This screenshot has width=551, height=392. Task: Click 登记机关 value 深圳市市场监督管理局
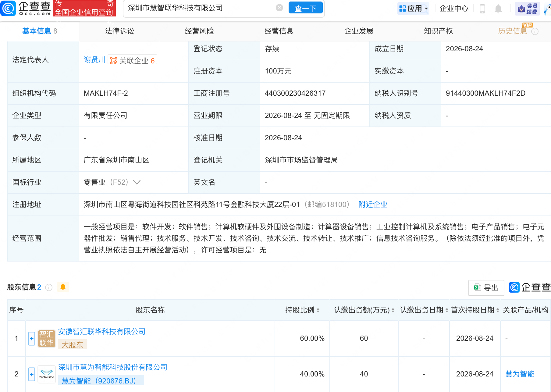tap(301, 160)
